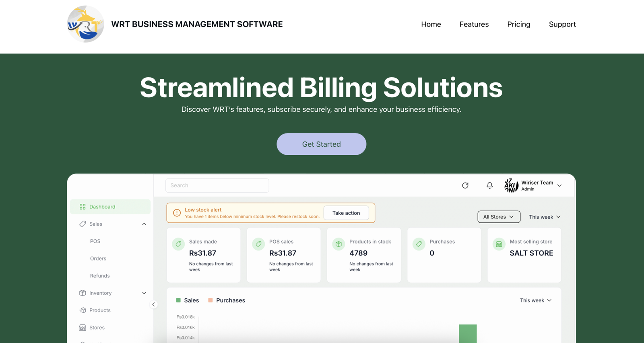Image resolution: width=644 pixels, height=343 pixels.
Task: Click the Most selling store shop icon
Action: [499, 244]
